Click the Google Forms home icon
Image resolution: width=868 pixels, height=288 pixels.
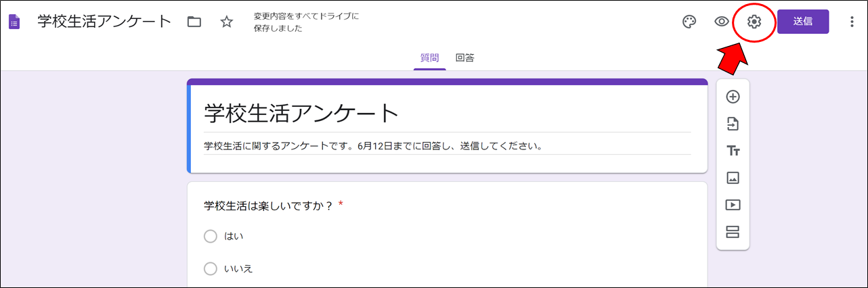pyautogui.click(x=14, y=22)
